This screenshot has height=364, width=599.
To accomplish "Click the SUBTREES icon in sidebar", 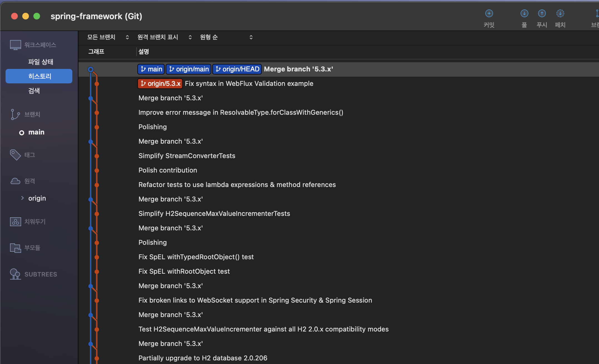I will point(15,274).
